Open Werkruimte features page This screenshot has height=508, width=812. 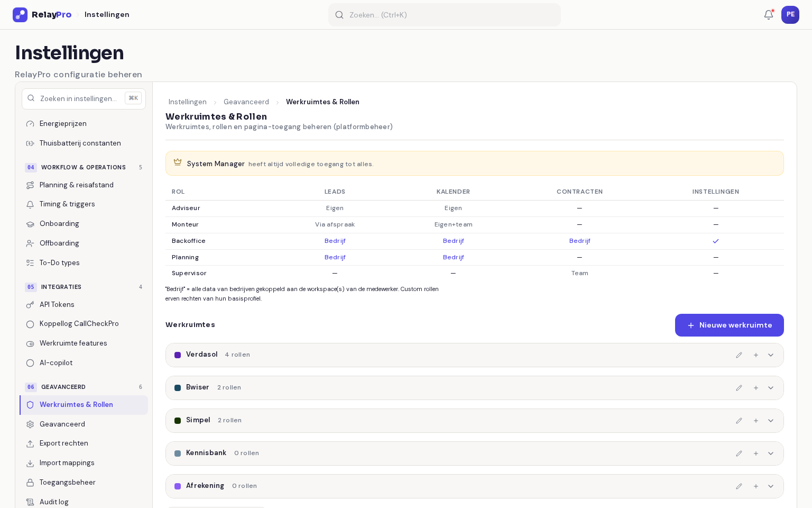[84, 343]
